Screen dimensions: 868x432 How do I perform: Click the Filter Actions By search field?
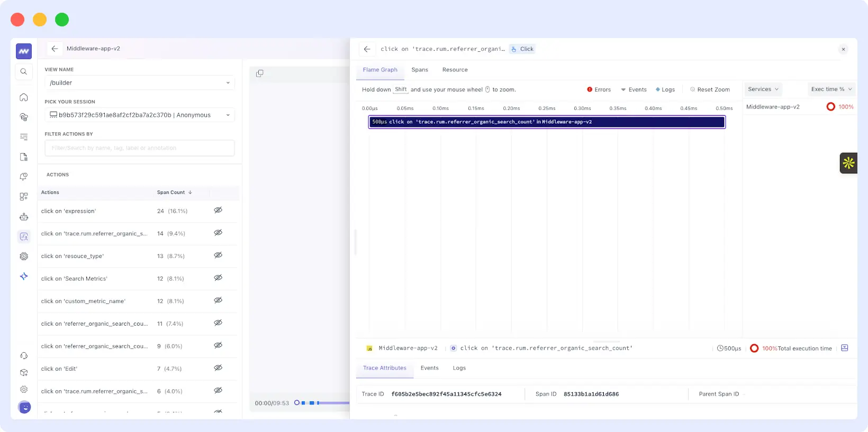tap(139, 148)
